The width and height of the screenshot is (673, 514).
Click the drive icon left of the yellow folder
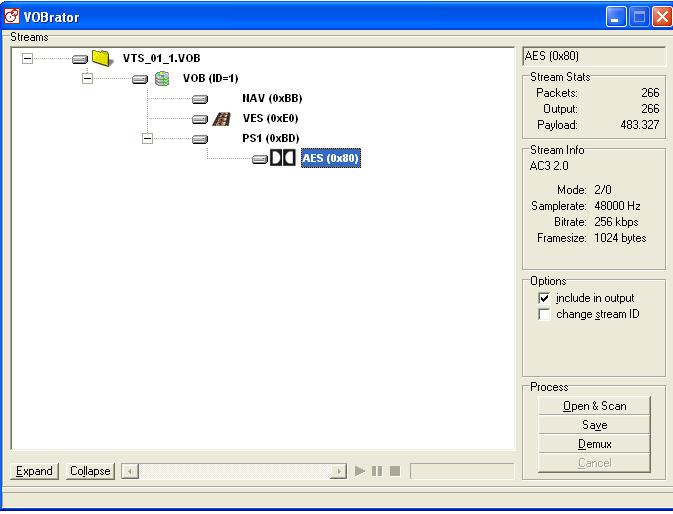coord(80,59)
